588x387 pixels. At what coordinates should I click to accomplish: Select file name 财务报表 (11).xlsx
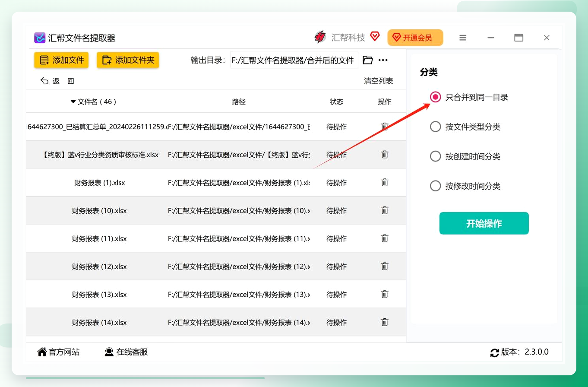click(99, 238)
